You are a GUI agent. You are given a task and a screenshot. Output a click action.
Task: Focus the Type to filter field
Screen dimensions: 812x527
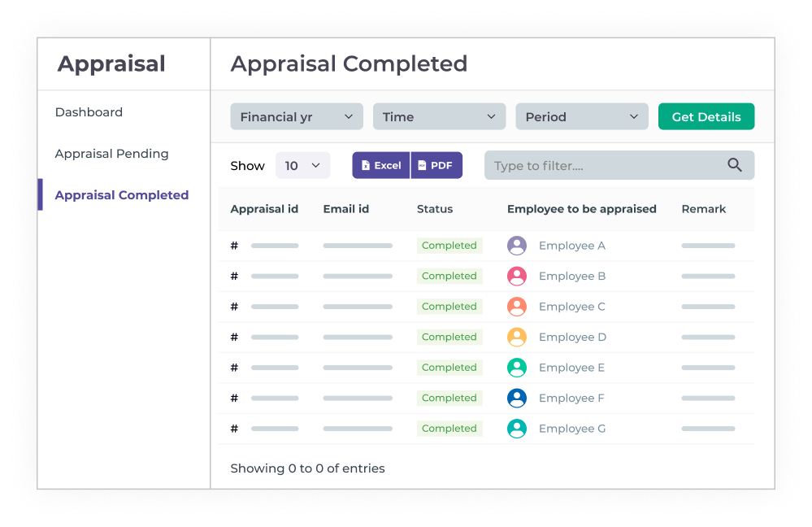[x=606, y=165]
